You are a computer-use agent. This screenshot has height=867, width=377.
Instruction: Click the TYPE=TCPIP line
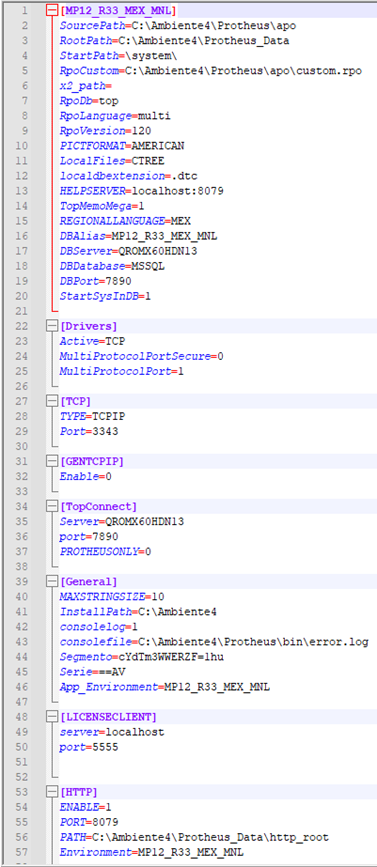pos(92,416)
